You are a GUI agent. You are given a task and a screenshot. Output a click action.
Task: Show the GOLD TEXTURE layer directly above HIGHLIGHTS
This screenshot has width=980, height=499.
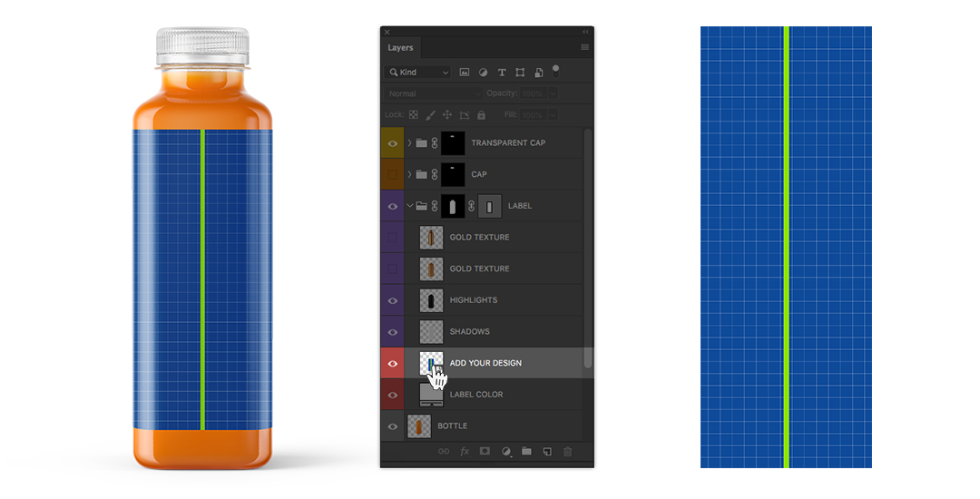coord(393,269)
